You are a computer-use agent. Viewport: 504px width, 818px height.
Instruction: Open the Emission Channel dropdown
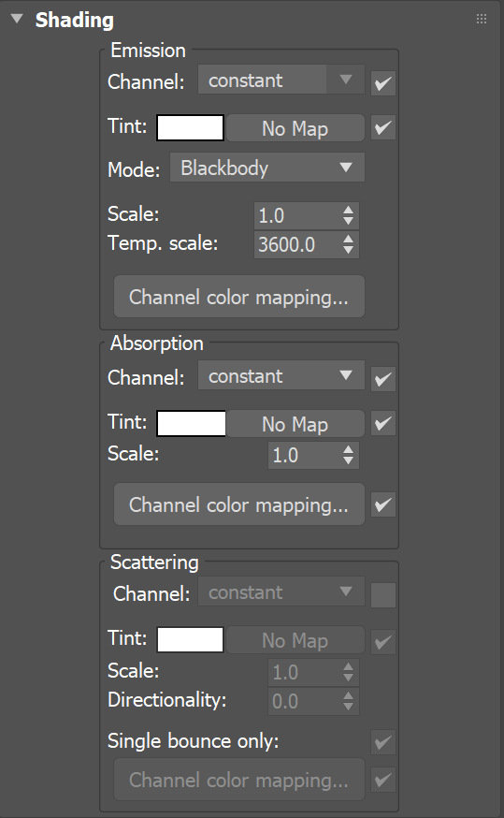(281, 80)
